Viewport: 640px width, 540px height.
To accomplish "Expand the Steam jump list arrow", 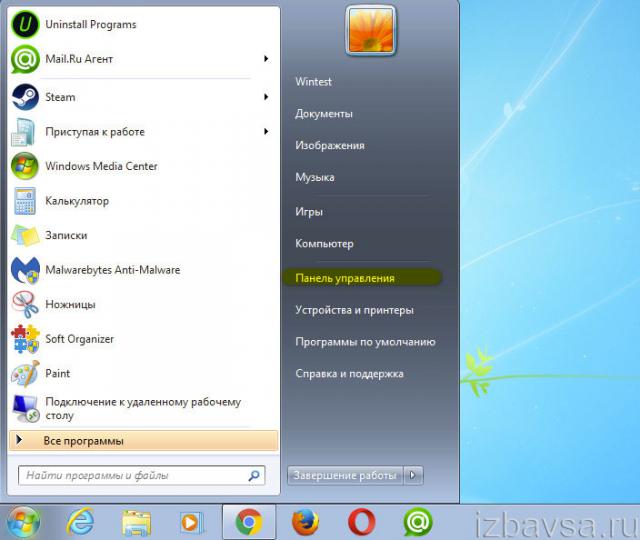I will pos(266,97).
